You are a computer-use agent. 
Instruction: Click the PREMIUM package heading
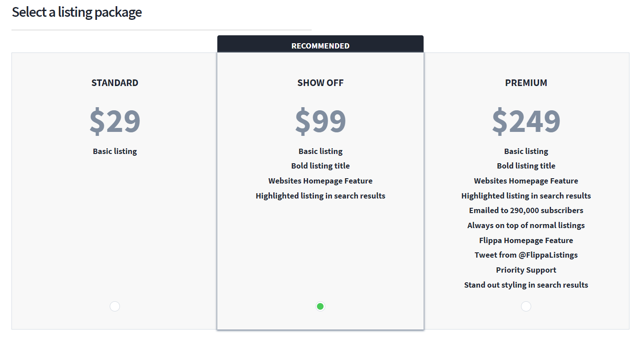pyautogui.click(x=526, y=83)
